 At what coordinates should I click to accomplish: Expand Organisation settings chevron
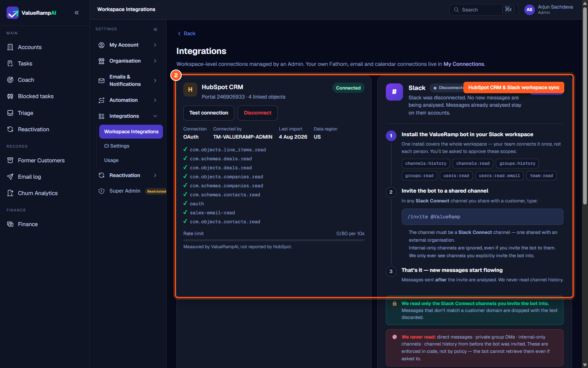[155, 61]
